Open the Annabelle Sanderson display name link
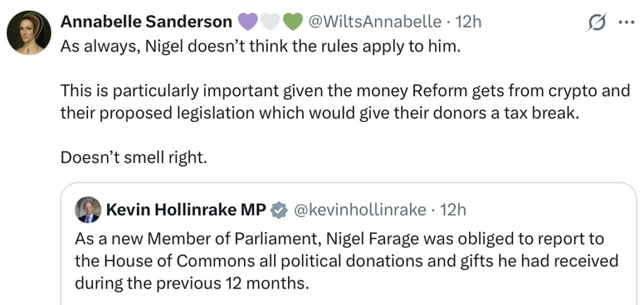The image size is (644, 305). 146,22
